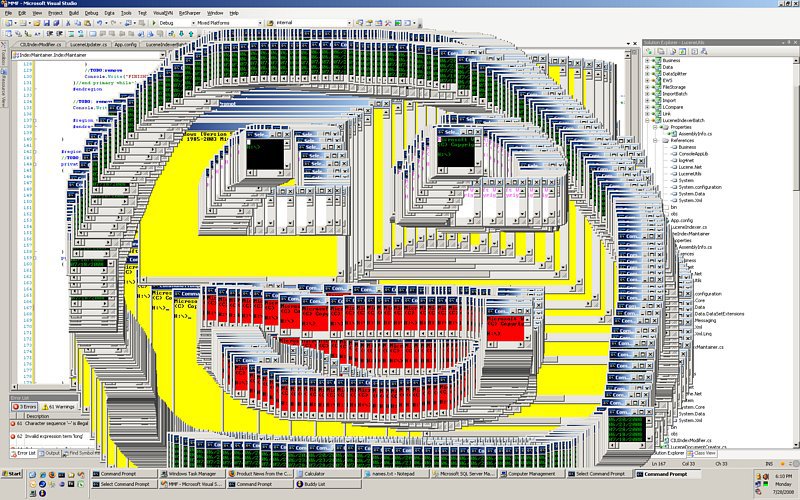Open the names.txt - Notepad taskbar button
Screen dimensions: 800x500
click(x=396, y=474)
